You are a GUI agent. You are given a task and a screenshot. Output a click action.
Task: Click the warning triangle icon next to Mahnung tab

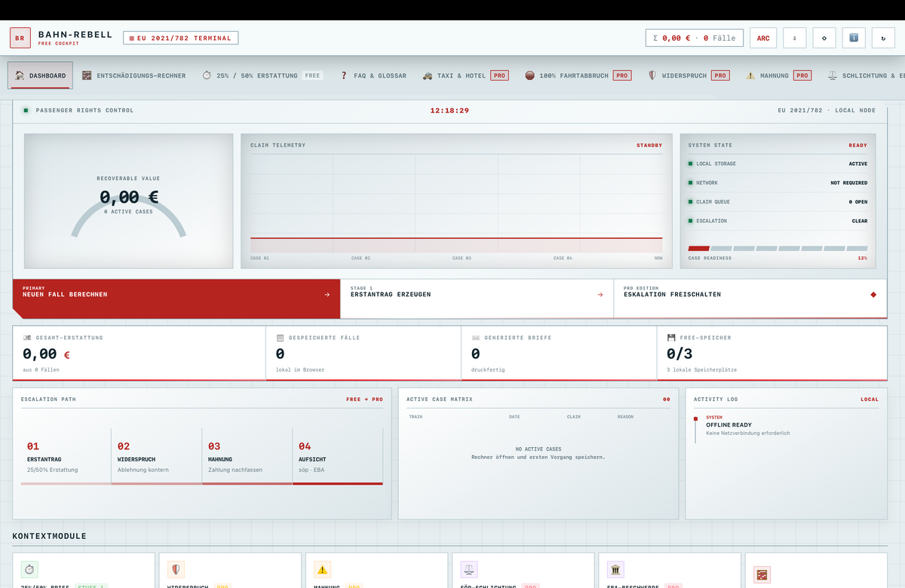(x=750, y=75)
